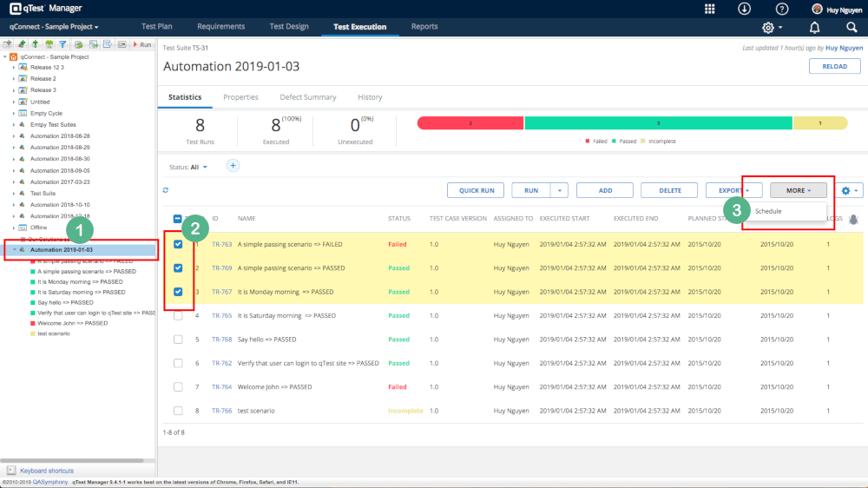Image resolution: width=868 pixels, height=488 pixels.
Task: Click the blue filter funnel icon
Action: click(62, 44)
